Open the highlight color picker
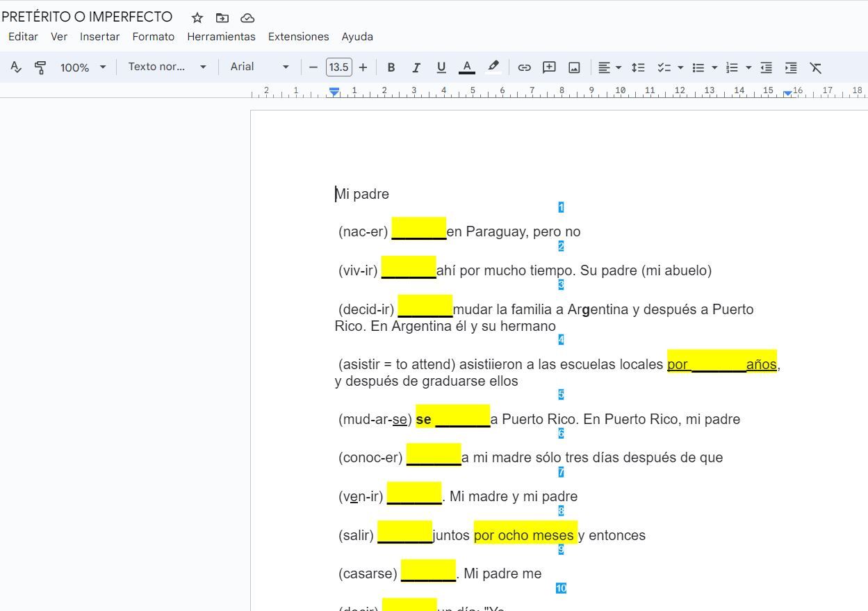Screen dimensions: 868x611 click(x=493, y=67)
